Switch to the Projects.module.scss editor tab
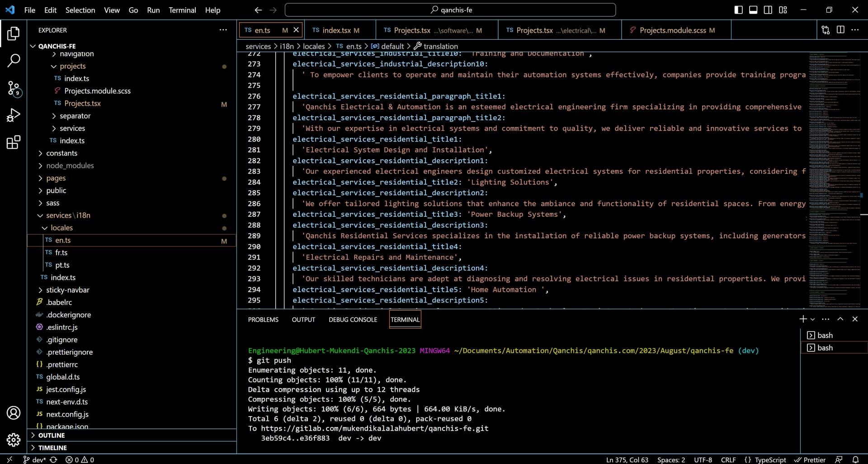This screenshot has height=464, width=868. (676, 30)
